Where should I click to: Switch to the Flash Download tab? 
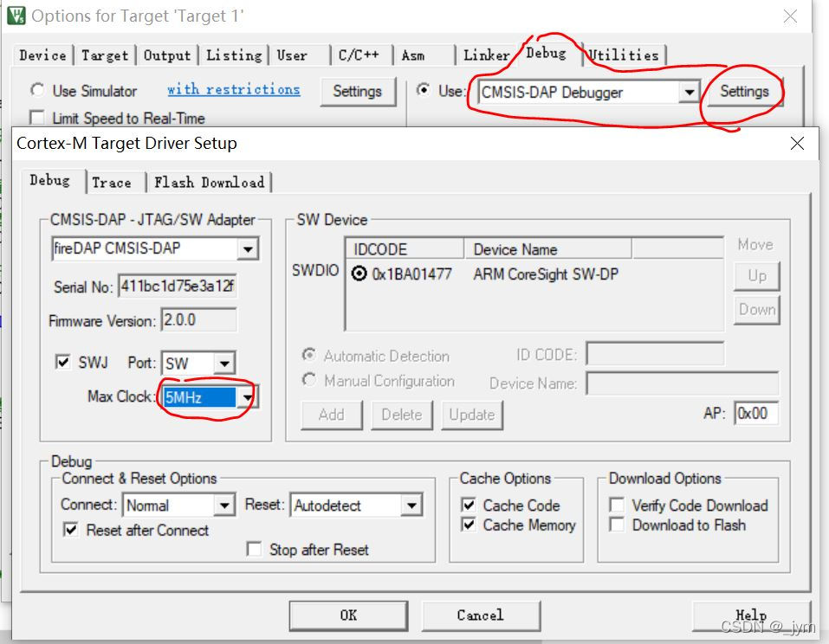(x=210, y=183)
